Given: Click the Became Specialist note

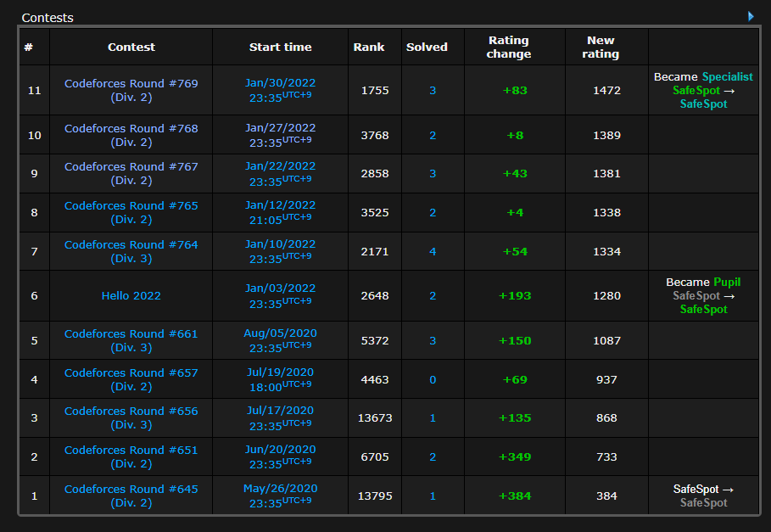Looking at the screenshot, I should [x=703, y=91].
